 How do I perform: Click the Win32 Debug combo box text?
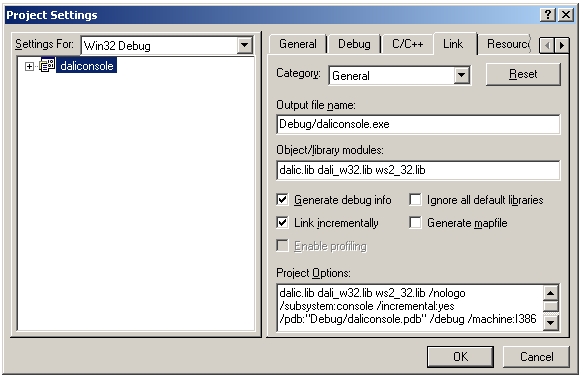(x=117, y=46)
